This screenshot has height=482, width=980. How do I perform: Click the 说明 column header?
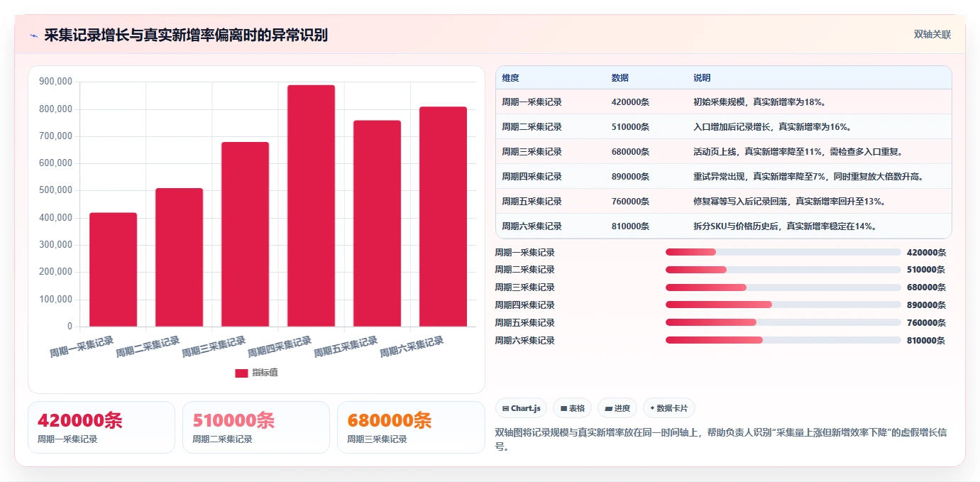point(702,78)
